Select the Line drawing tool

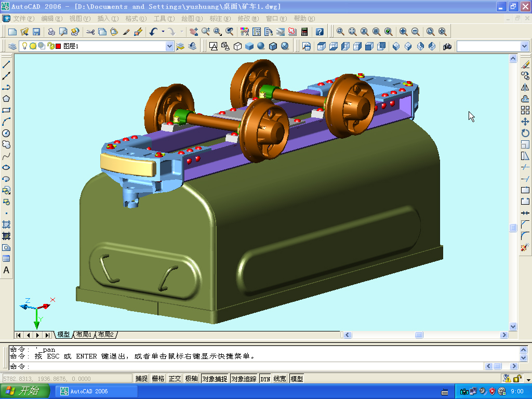(6, 64)
